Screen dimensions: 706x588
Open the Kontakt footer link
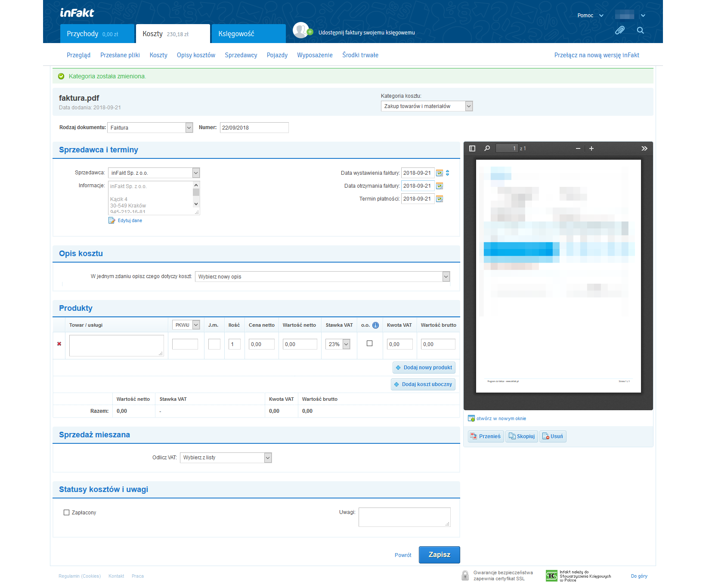[x=116, y=576]
